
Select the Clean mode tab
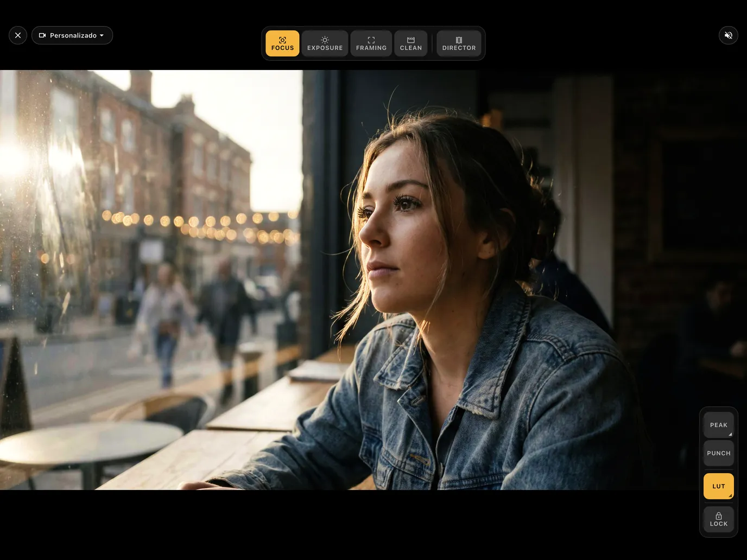(411, 43)
